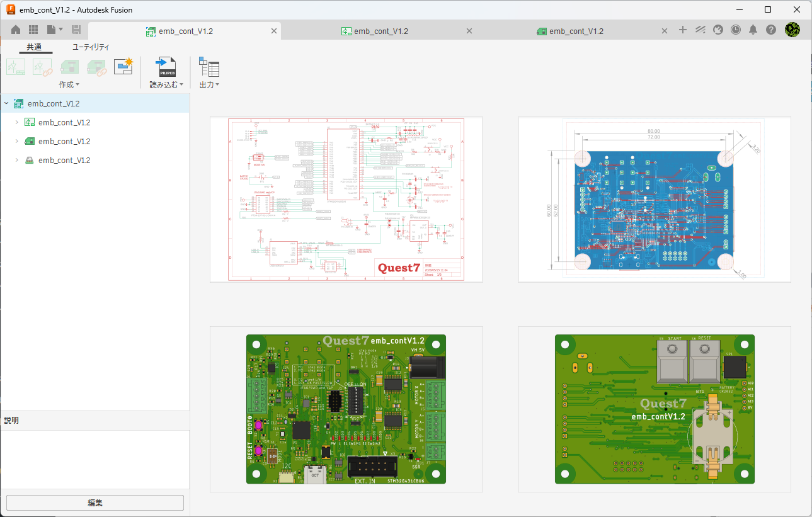Click the PRJPCB import icon
This screenshot has height=517, width=812.
point(166,67)
